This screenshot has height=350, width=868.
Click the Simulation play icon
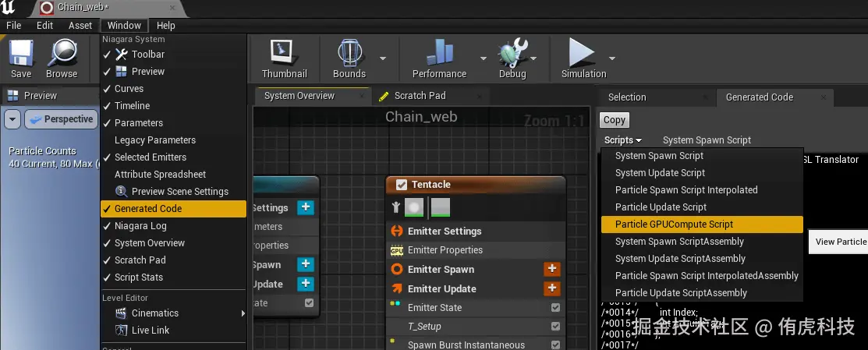click(x=581, y=54)
